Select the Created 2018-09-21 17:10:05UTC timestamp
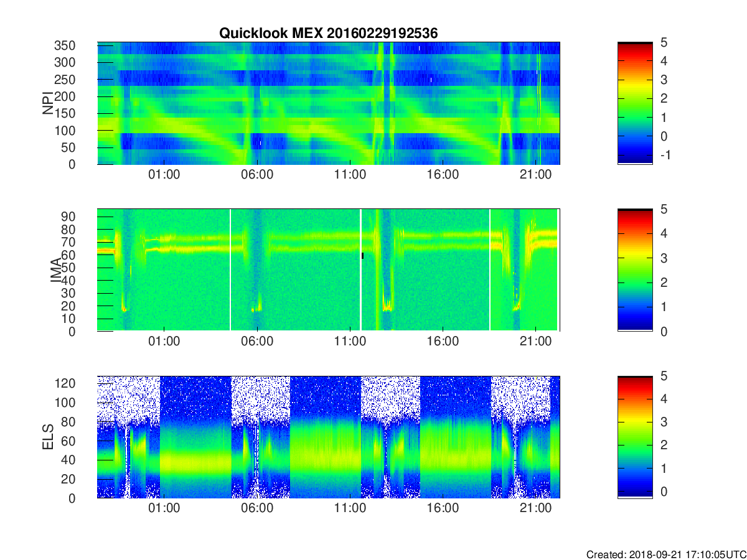The height and width of the screenshot is (560, 747). click(x=666, y=554)
